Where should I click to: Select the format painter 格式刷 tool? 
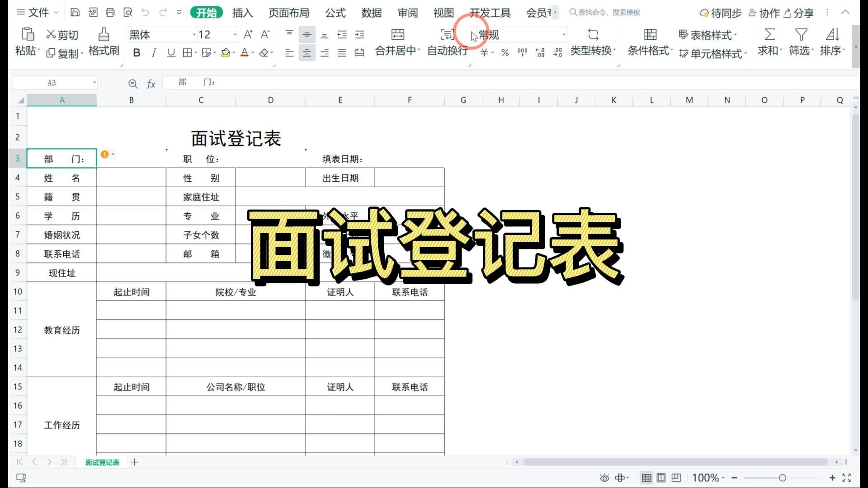pyautogui.click(x=104, y=43)
